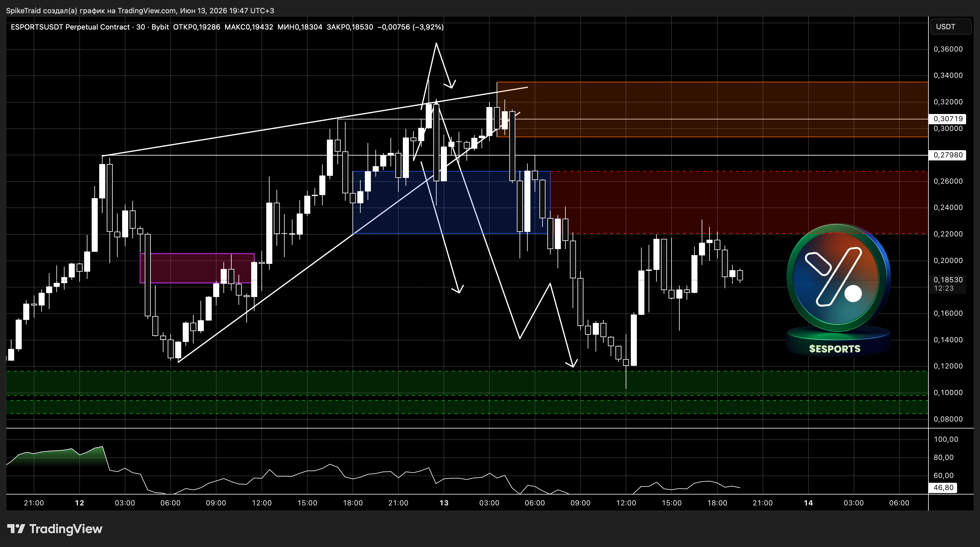The width and height of the screenshot is (980, 547).
Task: Click the SpikeTraid author name in header
Action: (x=23, y=11)
